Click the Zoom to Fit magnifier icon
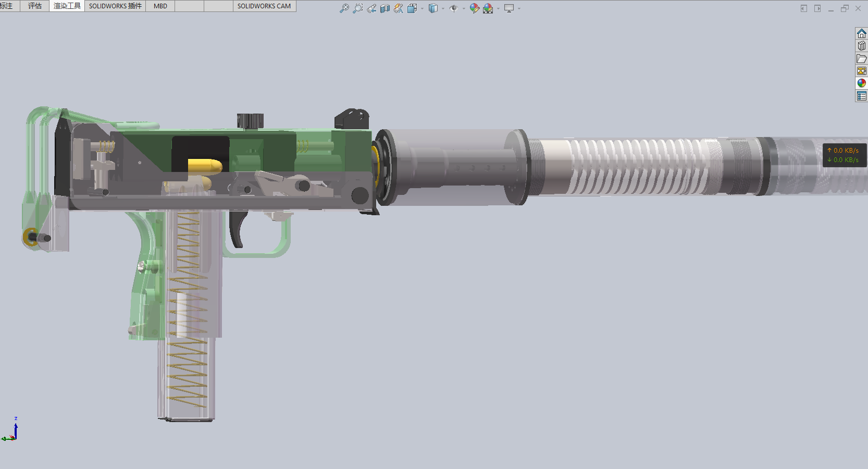868x469 pixels. [344, 8]
